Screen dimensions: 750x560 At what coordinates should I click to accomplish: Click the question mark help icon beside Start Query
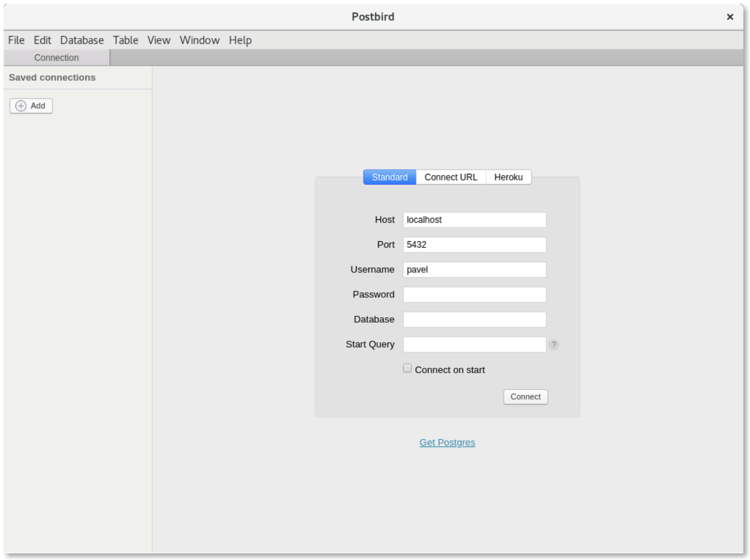click(x=553, y=344)
